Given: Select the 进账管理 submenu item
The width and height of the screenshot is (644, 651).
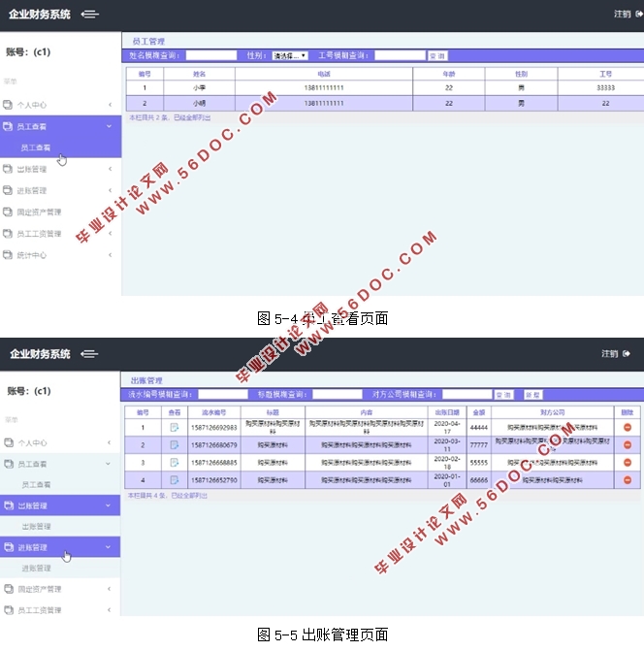Looking at the screenshot, I should coord(37,569).
